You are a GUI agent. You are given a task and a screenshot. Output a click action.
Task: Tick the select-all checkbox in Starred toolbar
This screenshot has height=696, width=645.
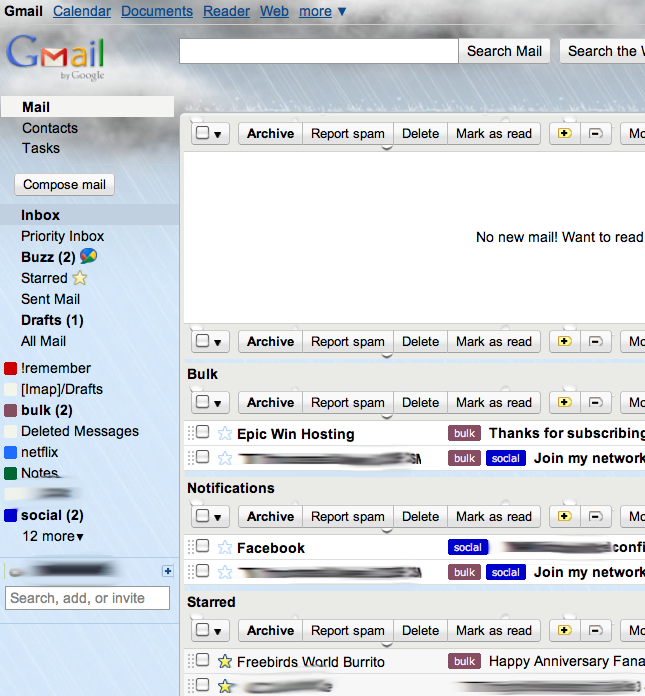coord(202,630)
